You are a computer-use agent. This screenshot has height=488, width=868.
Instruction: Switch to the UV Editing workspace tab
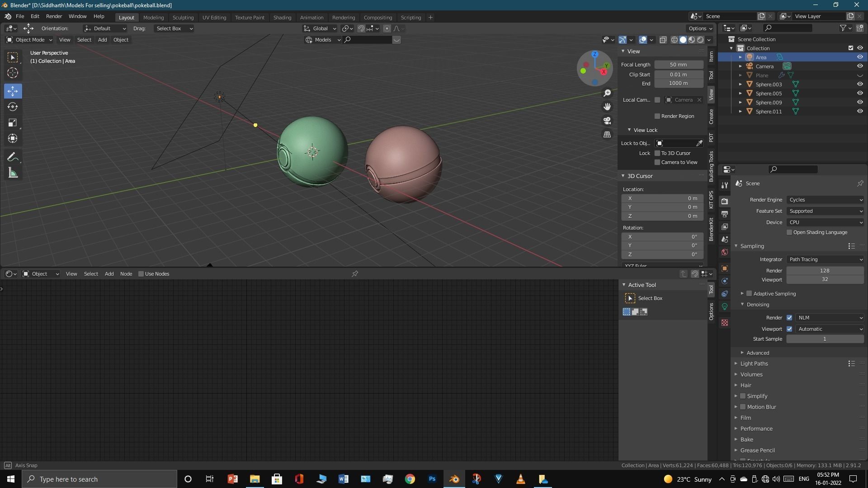[x=214, y=18]
